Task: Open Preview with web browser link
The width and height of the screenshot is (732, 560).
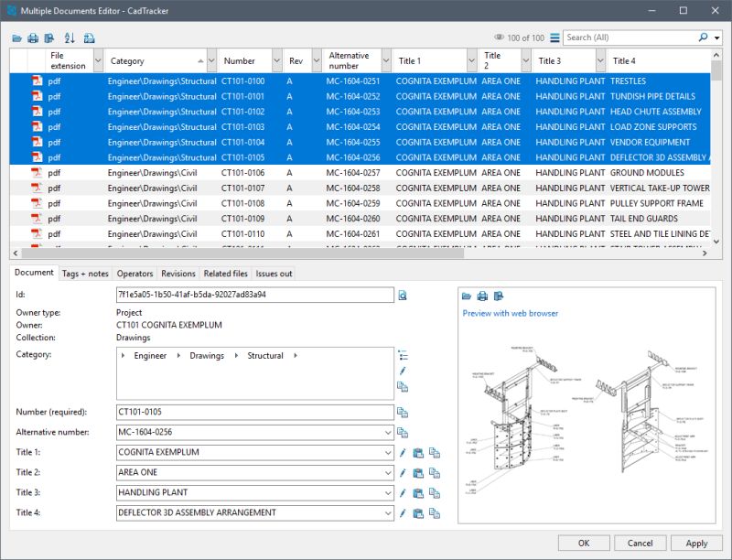Action: click(x=504, y=311)
